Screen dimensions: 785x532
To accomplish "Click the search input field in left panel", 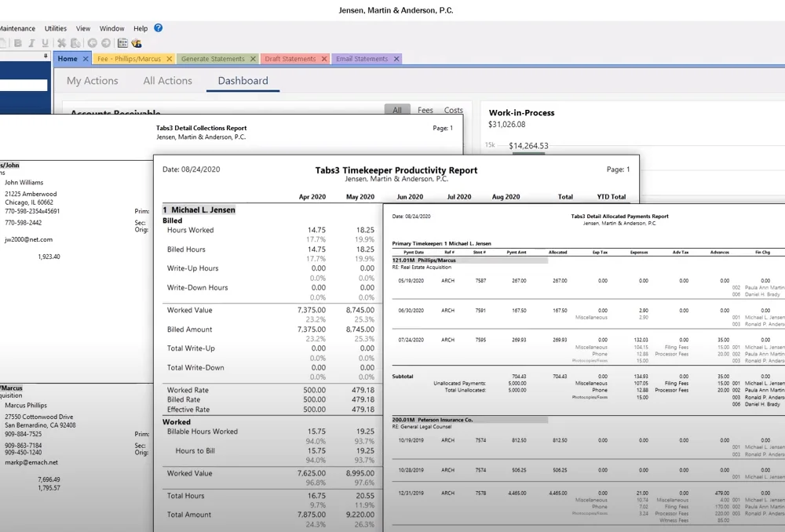I will (24, 85).
